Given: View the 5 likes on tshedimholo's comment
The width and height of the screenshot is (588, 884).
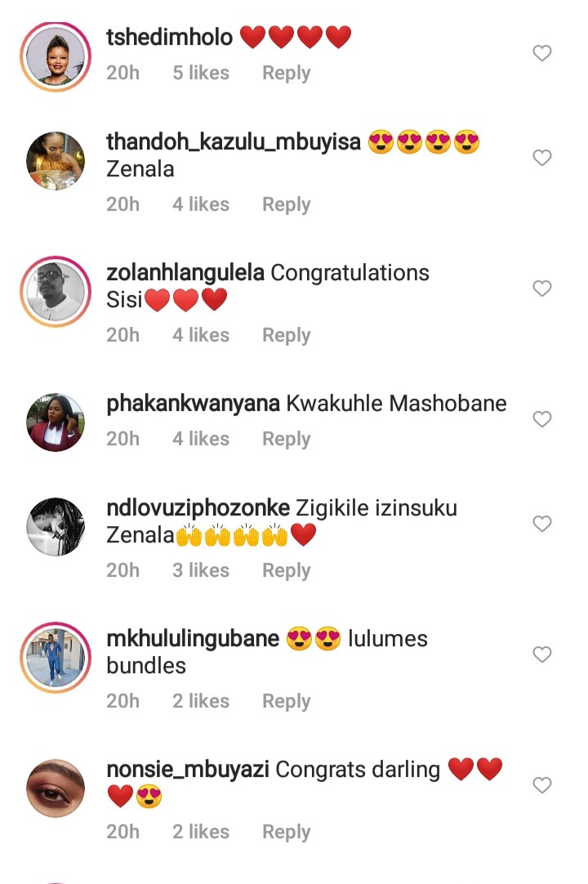Looking at the screenshot, I should pos(201,73).
